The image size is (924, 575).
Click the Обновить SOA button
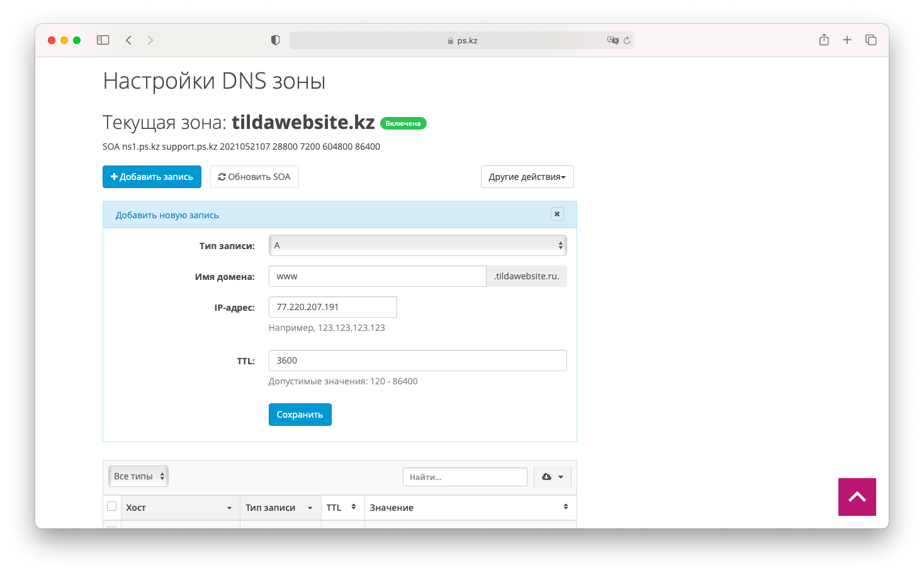click(x=254, y=177)
